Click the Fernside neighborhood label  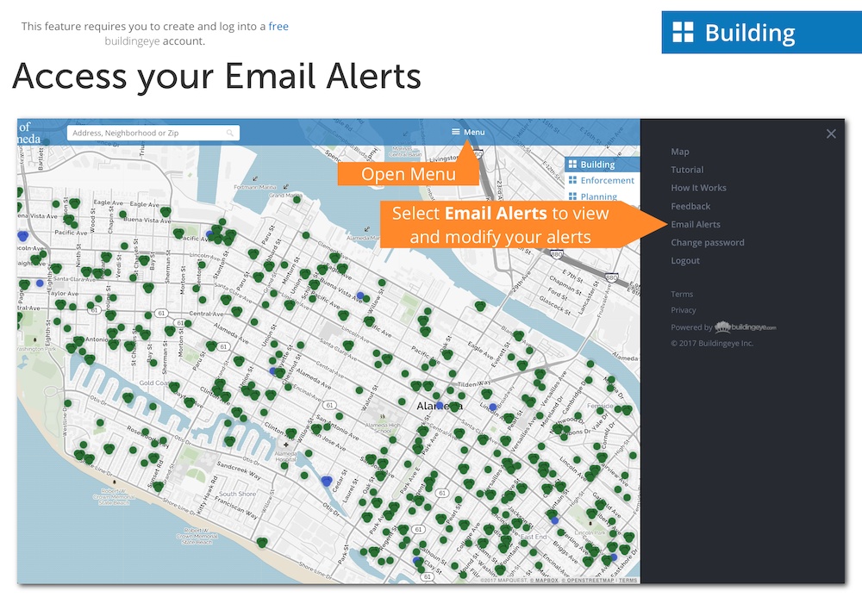(x=600, y=406)
